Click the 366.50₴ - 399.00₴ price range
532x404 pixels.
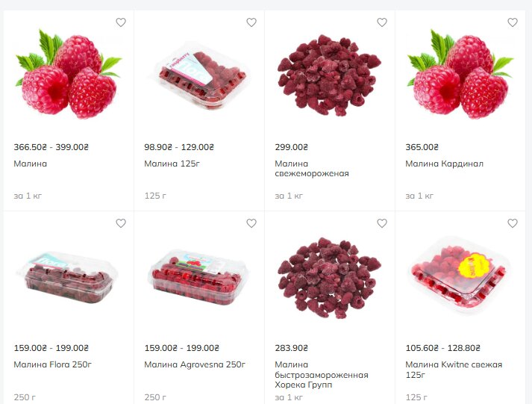51,147
